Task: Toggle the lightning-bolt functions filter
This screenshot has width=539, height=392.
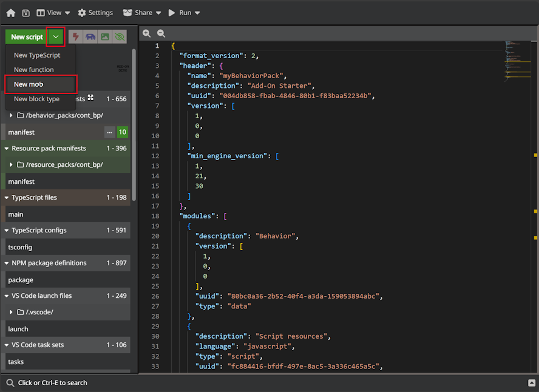Action: click(76, 37)
